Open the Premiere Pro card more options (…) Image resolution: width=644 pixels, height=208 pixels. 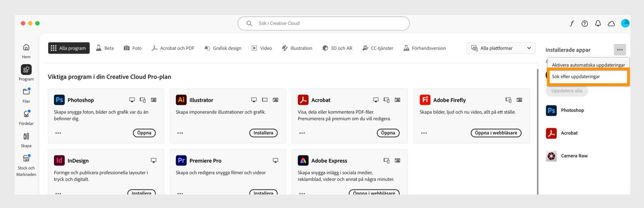pos(180,193)
